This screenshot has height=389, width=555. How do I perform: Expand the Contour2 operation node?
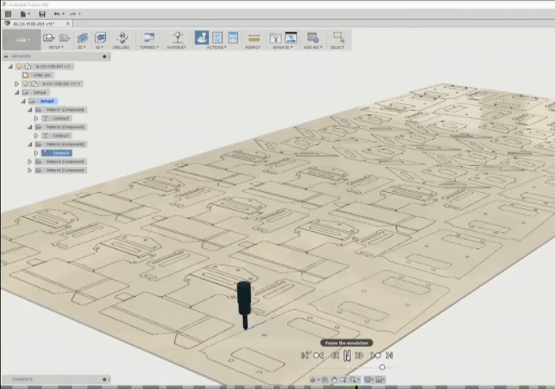coord(36,119)
